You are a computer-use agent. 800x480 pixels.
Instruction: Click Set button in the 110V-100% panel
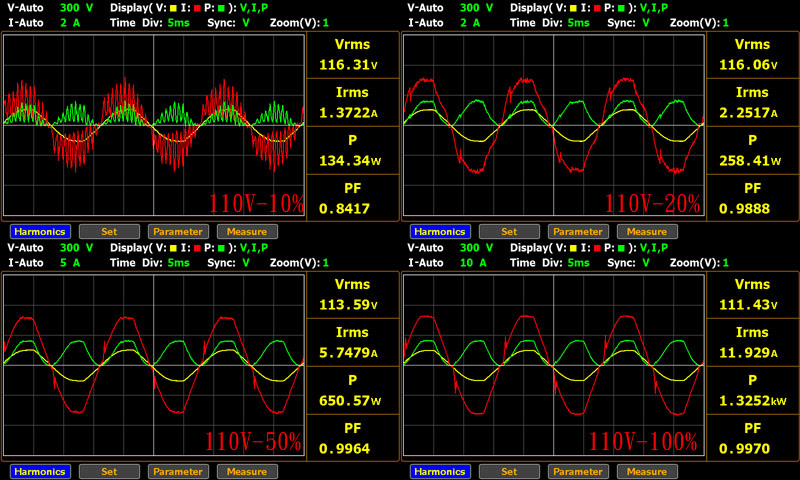click(509, 471)
